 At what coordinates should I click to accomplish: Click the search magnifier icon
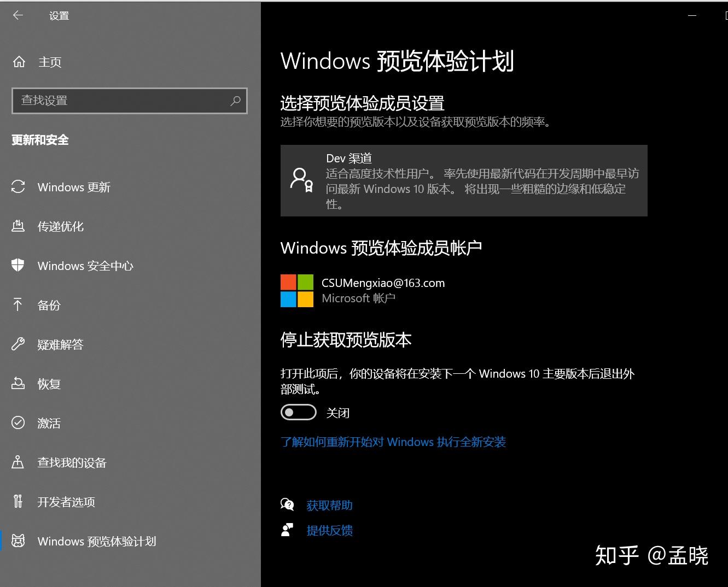click(x=235, y=101)
